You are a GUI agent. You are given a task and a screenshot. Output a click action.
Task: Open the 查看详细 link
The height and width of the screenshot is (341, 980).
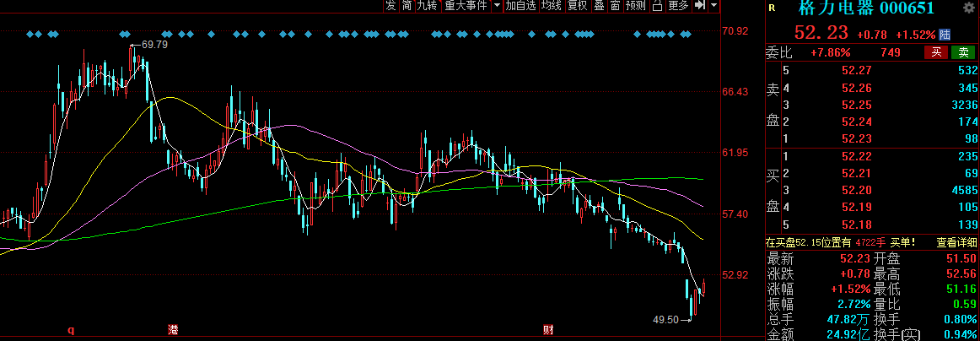pos(955,242)
